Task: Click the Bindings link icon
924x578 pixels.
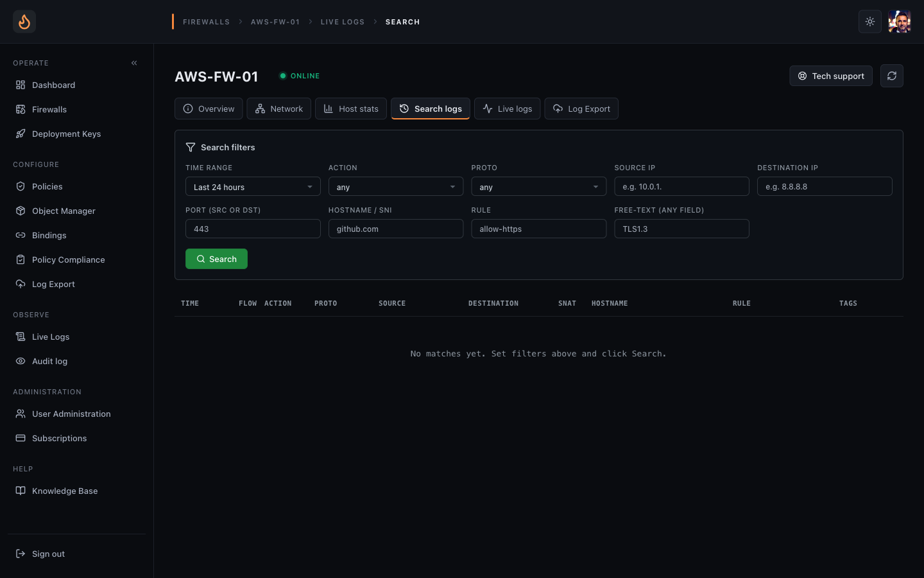Action: [21, 235]
